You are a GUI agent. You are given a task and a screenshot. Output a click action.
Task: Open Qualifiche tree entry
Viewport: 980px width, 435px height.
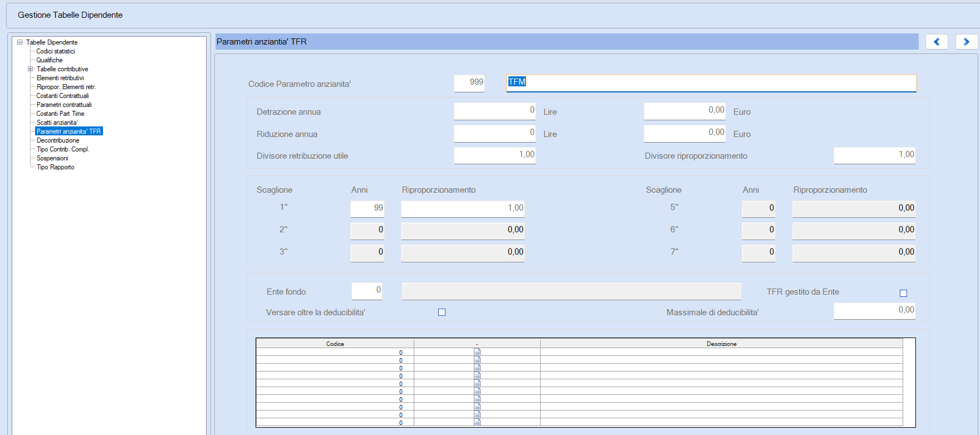click(50, 60)
